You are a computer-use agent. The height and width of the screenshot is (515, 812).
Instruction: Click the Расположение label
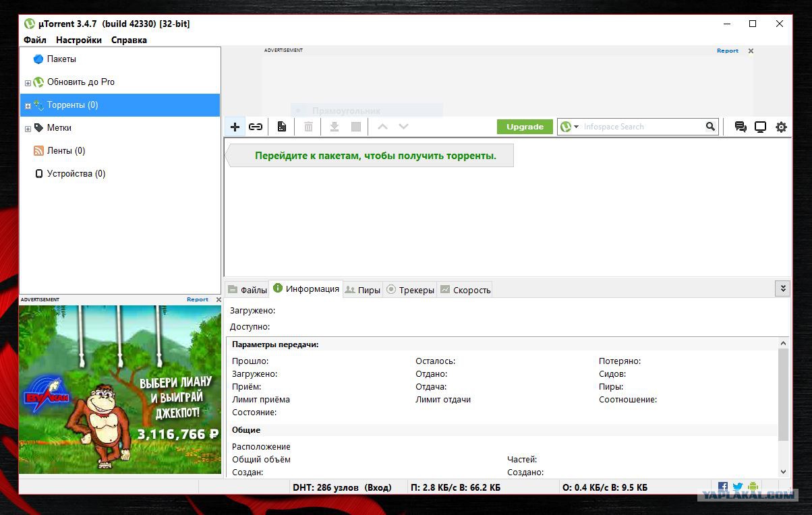tap(261, 447)
